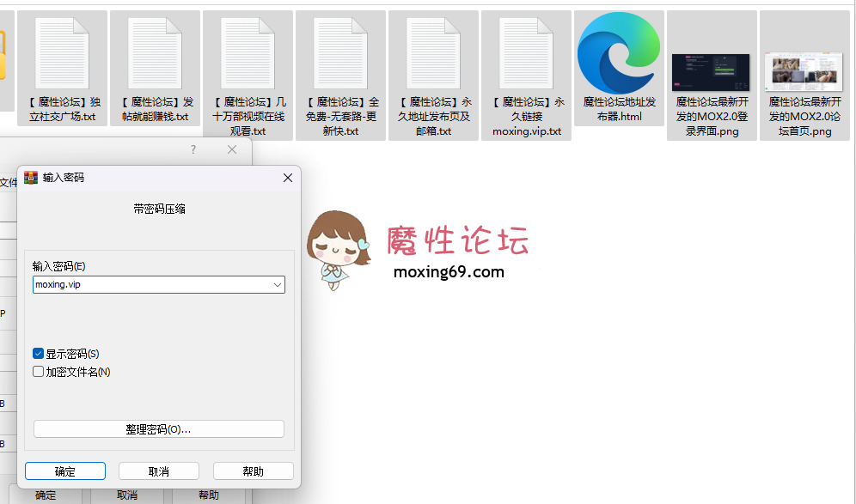Click the 输入密码 text field containing moxing.vip
Image resolution: width=856 pixels, height=504 pixels.
coord(150,285)
